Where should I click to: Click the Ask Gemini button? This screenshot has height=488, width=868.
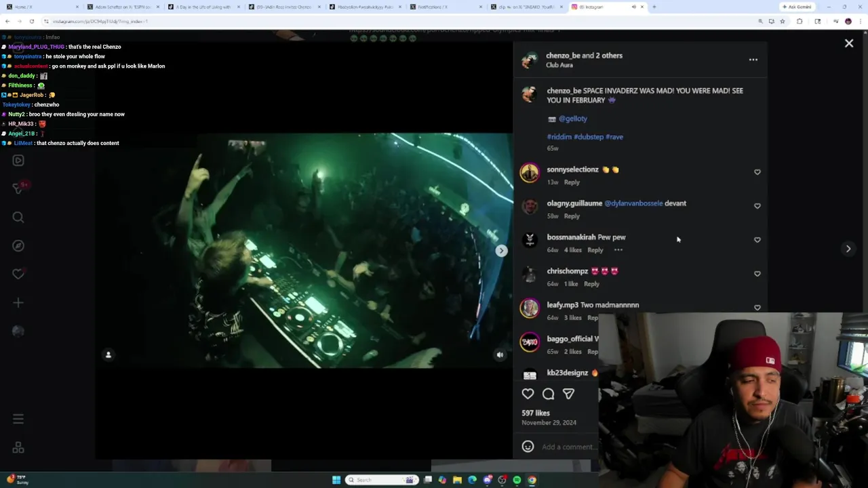[x=797, y=7]
